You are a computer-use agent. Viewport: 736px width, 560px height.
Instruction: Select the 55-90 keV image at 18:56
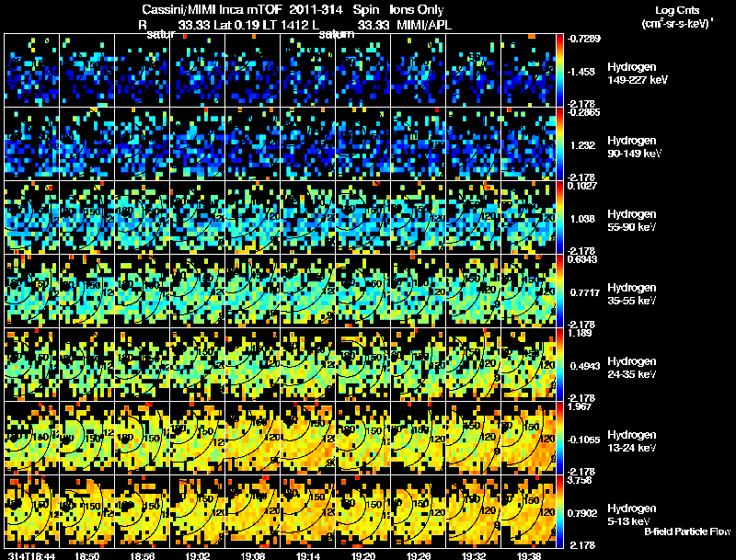pos(143,218)
